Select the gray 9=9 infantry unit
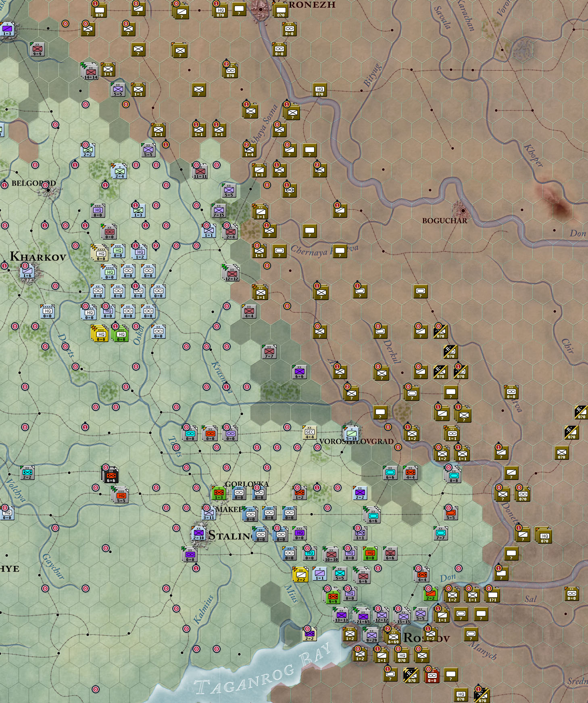The height and width of the screenshot is (703, 588). 37,49
